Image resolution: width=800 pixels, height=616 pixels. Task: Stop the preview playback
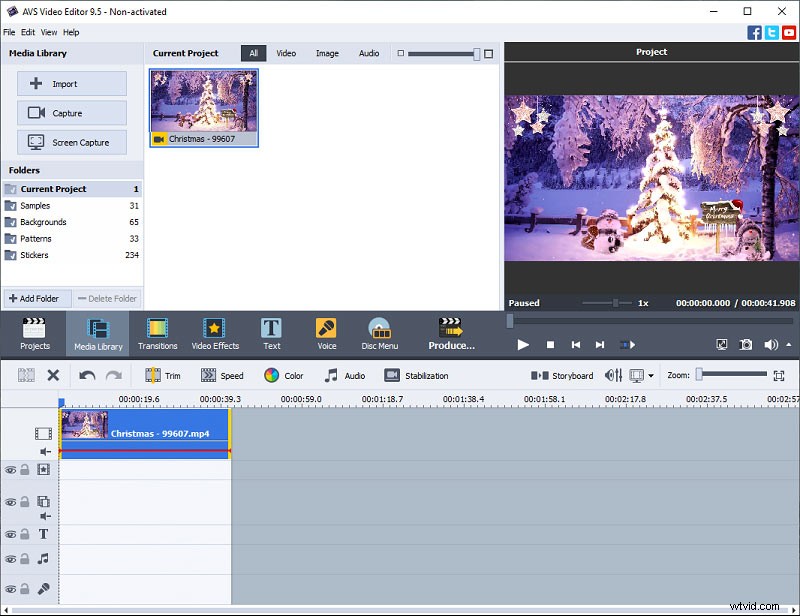pos(550,345)
